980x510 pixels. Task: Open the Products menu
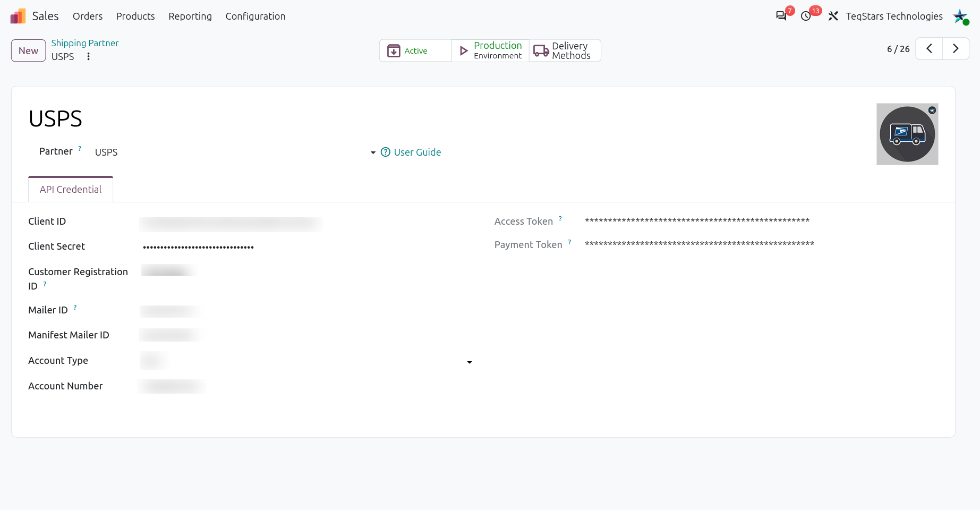click(135, 16)
